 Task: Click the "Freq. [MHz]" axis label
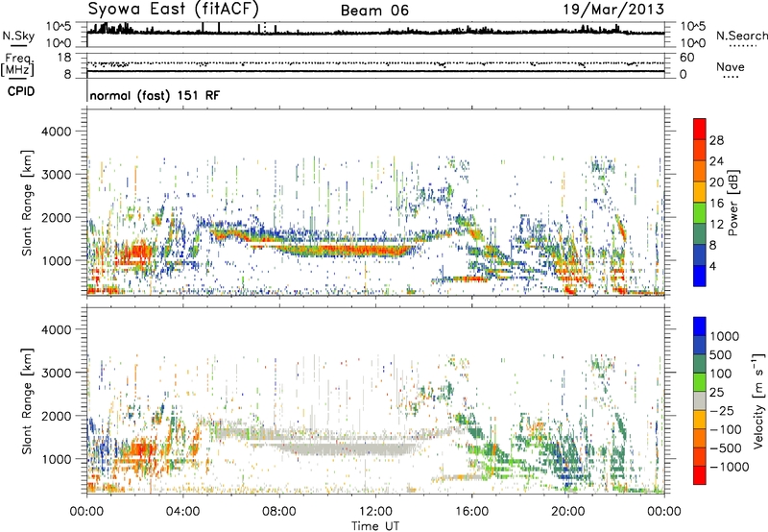click(x=18, y=64)
